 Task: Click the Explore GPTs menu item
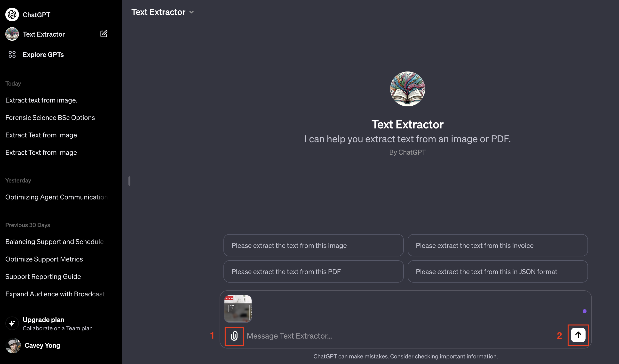tap(43, 55)
